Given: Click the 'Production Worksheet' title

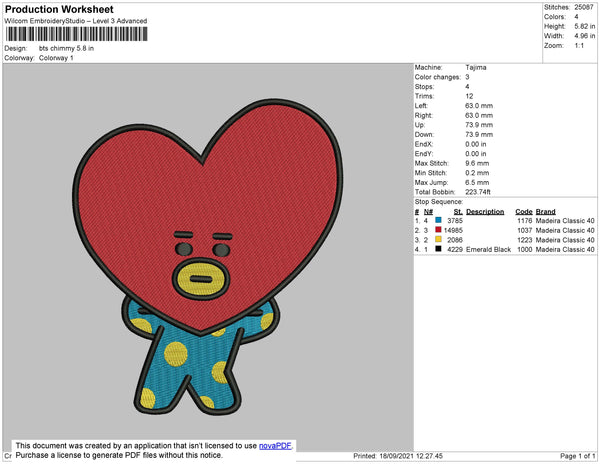Looking at the screenshot, I should (59, 10).
